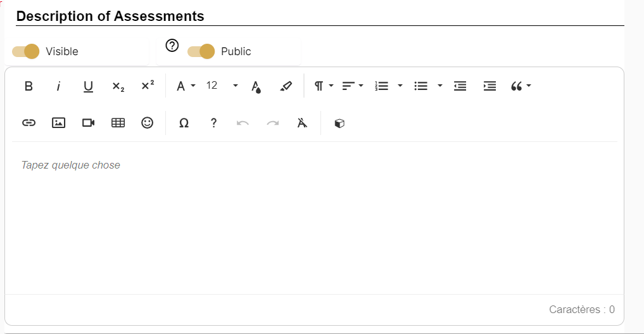Apply italic formatting
The height and width of the screenshot is (334, 644).
58,86
